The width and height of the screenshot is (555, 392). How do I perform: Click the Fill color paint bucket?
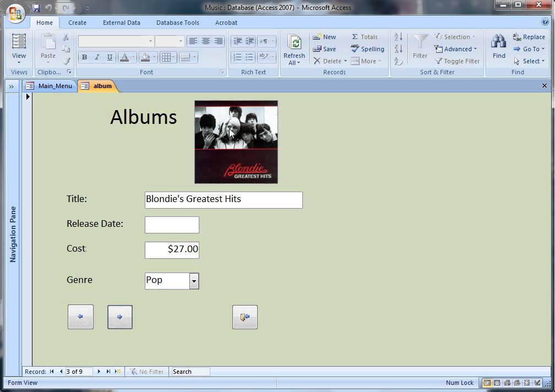point(145,57)
